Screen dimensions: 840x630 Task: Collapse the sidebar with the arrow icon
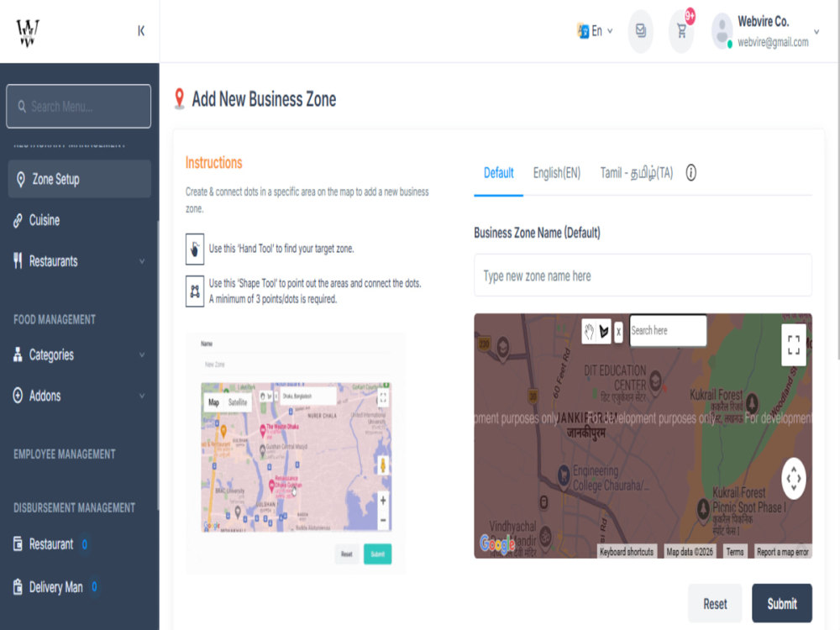pyautogui.click(x=141, y=31)
